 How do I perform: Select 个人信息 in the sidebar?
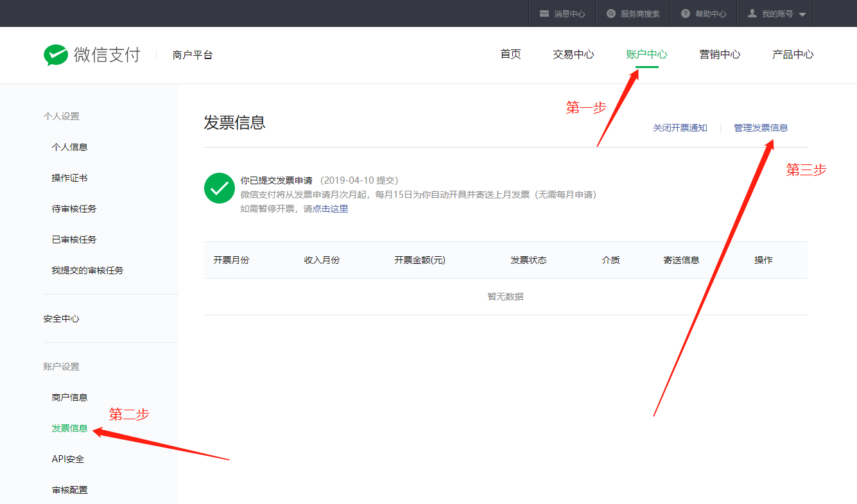pyautogui.click(x=69, y=147)
